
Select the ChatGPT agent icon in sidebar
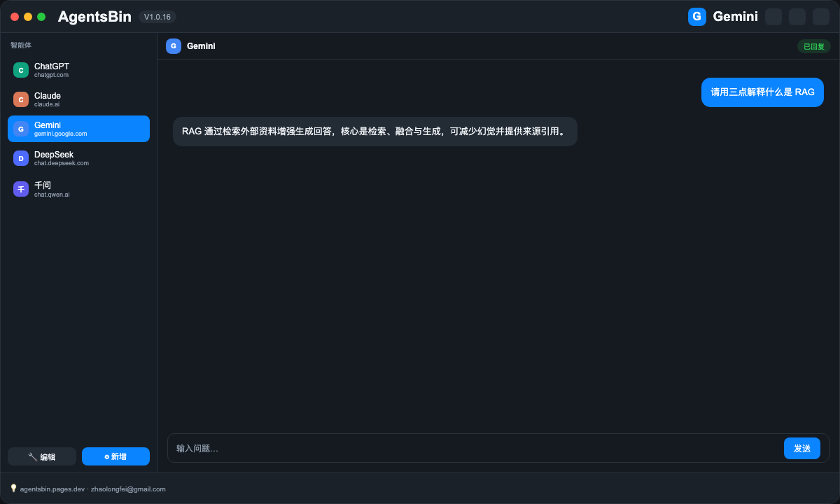pos(21,70)
